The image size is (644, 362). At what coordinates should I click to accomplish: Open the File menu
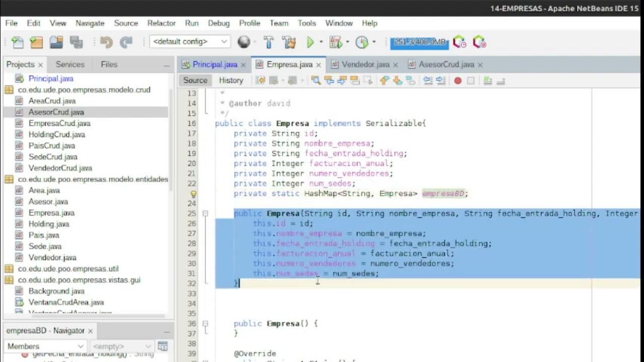(11, 23)
